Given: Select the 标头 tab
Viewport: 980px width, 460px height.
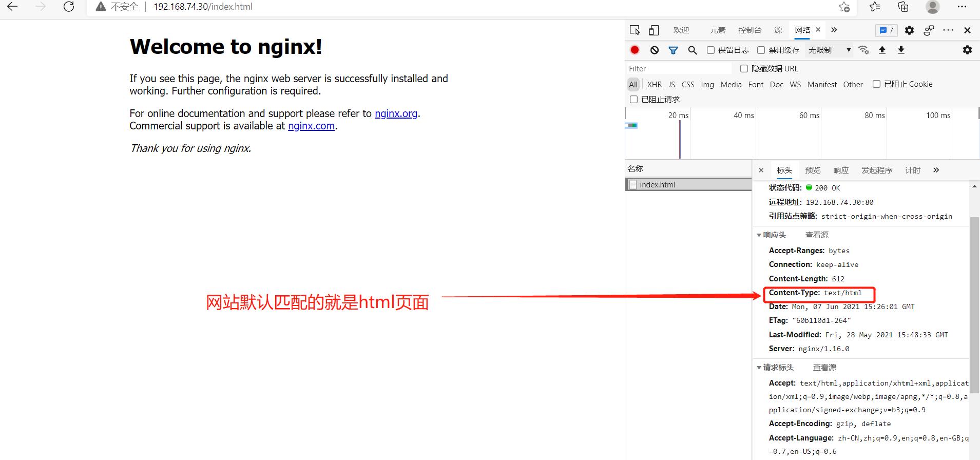Looking at the screenshot, I should coord(784,170).
